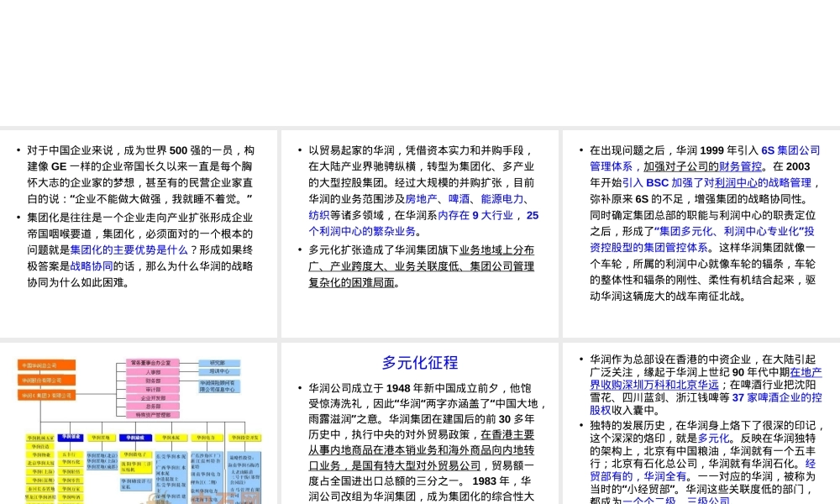Click the blue text 能源电力
Screen dimensions: 840x504
coord(502,199)
